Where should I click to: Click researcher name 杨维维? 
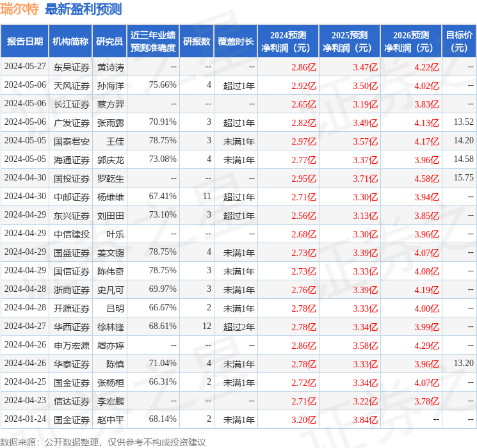click(111, 197)
